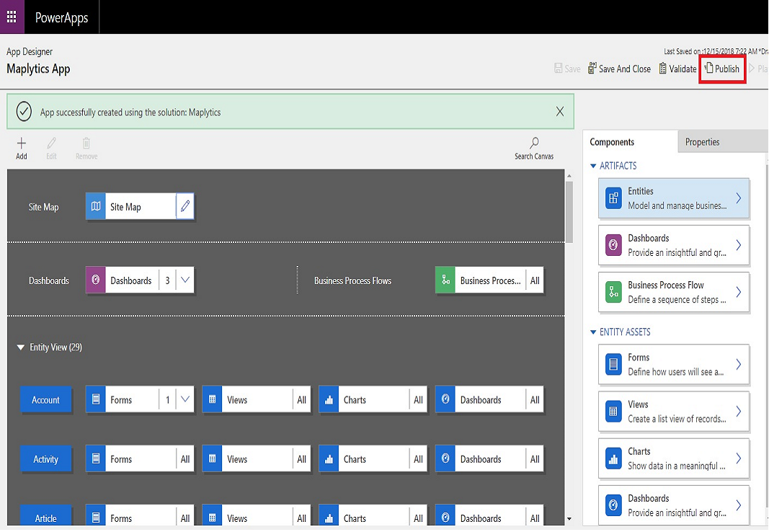
Task: Expand the Account Forms dropdown chevron
Action: coord(185,399)
